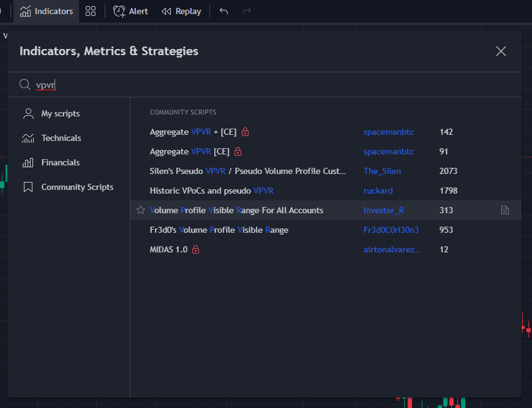Click the magnifying glass search icon
532x408 pixels.
tap(25, 85)
